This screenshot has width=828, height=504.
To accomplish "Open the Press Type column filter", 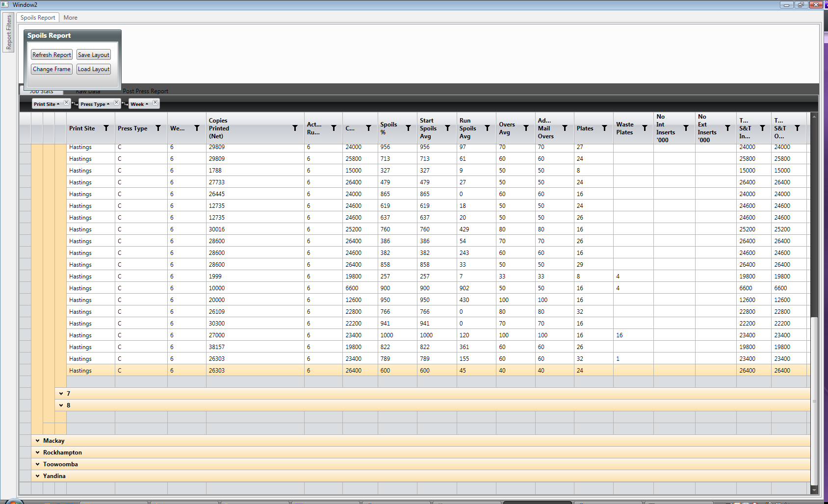I will click(x=158, y=128).
